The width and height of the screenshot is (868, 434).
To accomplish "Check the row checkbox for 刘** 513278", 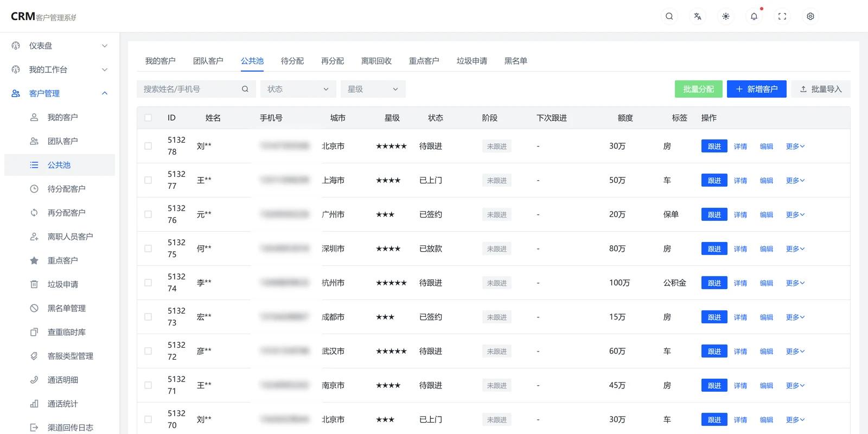I will [x=148, y=146].
